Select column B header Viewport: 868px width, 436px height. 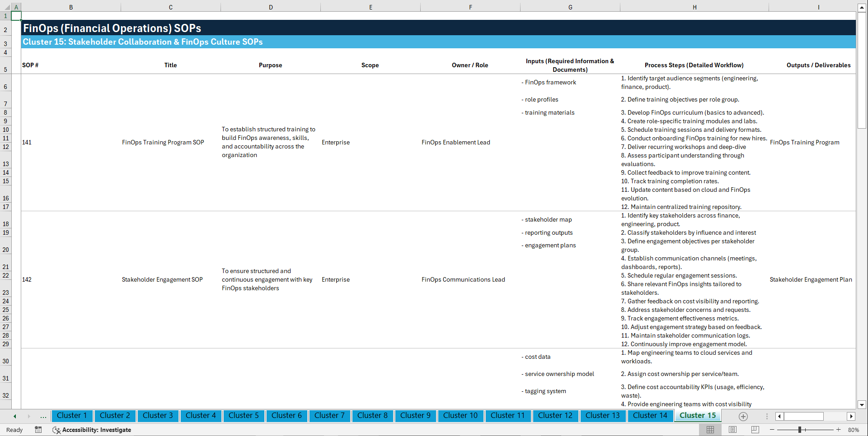[x=71, y=7]
